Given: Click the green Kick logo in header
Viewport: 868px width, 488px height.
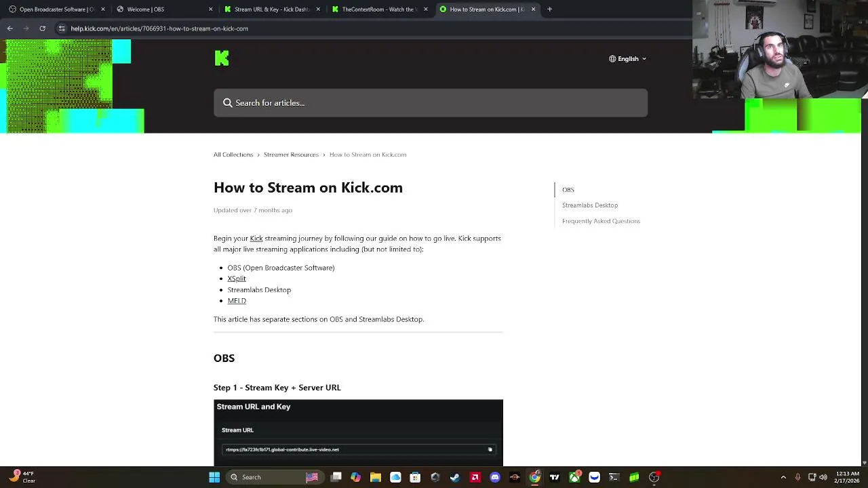Looking at the screenshot, I should (222, 58).
